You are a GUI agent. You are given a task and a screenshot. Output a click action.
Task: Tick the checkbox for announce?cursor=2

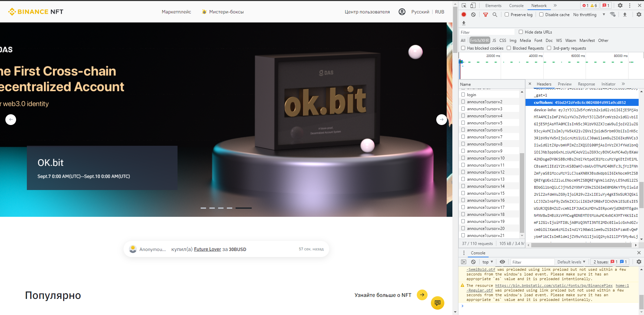coord(463,102)
